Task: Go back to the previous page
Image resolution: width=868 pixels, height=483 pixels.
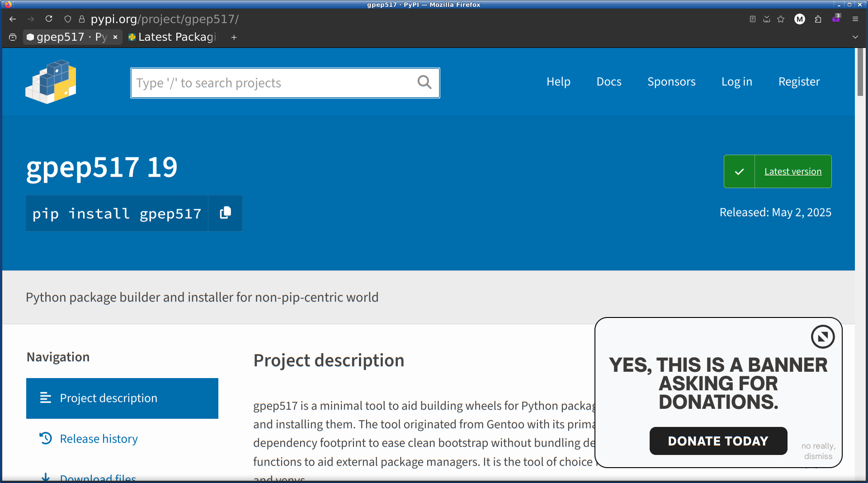Action: click(x=13, y=19)
